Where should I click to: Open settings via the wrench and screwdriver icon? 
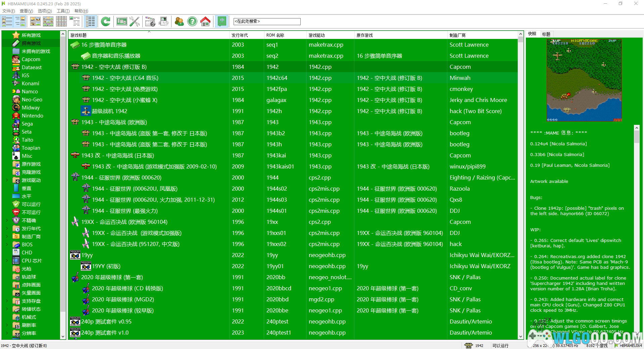point(135,22)
